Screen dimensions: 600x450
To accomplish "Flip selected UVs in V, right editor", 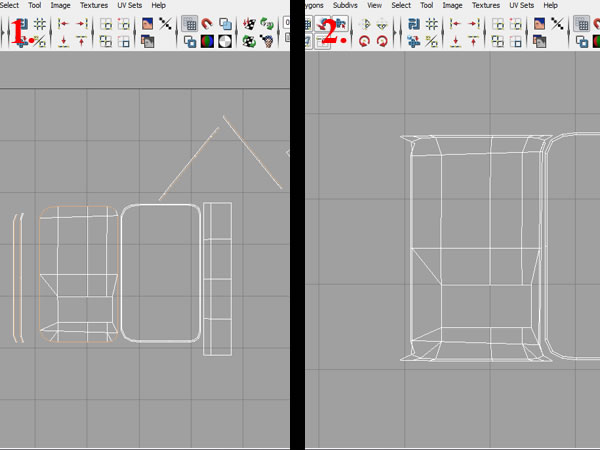I will pyautogui.click(x=382, y=24).
